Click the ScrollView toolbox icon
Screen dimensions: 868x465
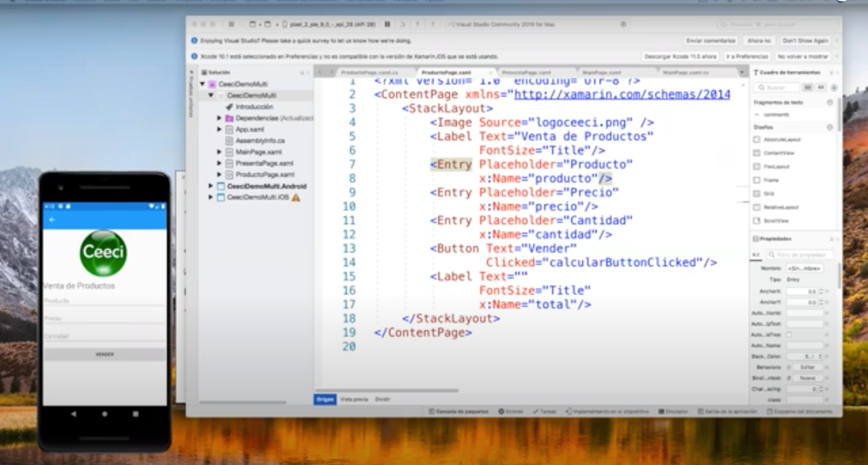click(757, 221)
